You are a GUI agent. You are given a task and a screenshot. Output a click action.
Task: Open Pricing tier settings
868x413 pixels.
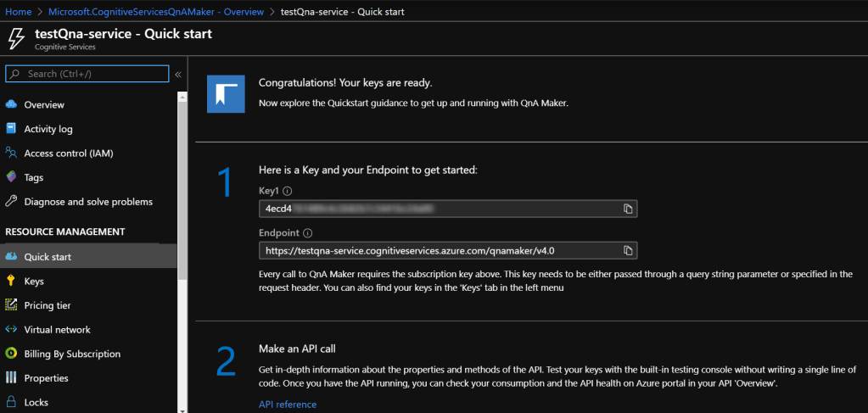pos(48,305)
